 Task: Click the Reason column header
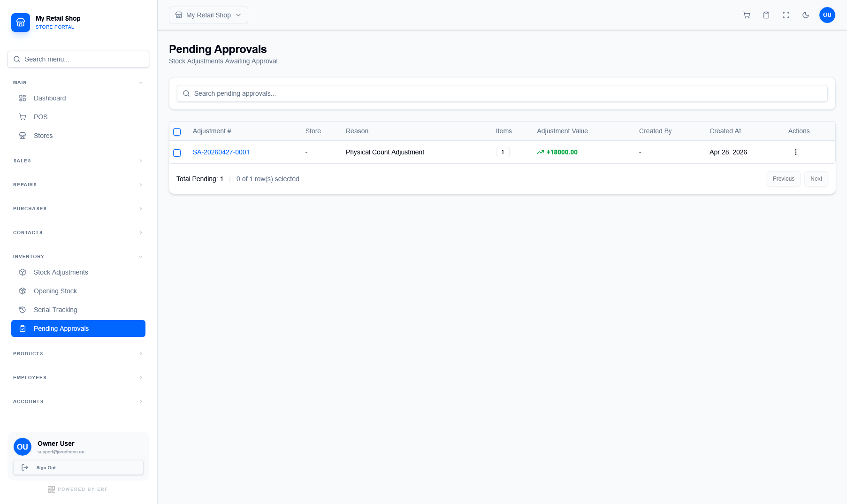(357, 131)
